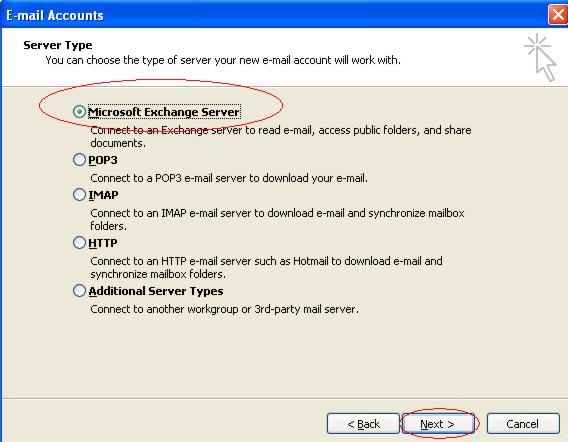Click the 'You can choose the type of server' text
The width and height of the screenshot is (568, 442).
click(223, 60)
